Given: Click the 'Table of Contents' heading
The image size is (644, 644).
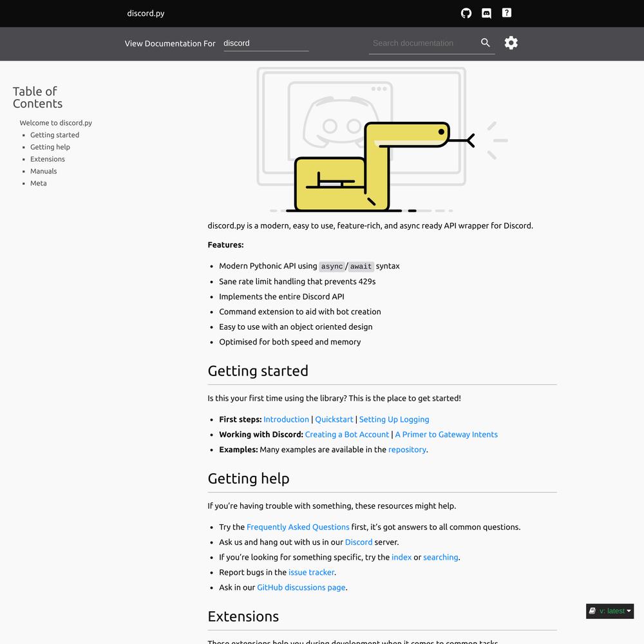Looking at the screenshot, I should tap(37, 97).
